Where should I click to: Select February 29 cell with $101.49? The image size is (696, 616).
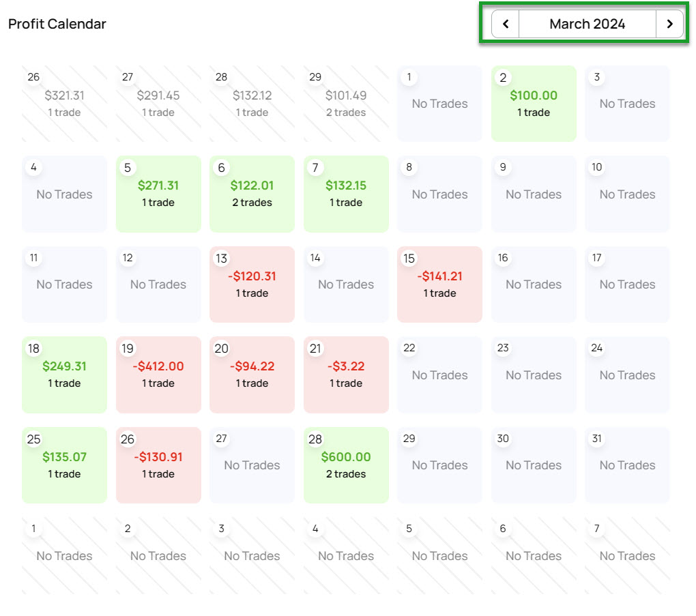346,104
